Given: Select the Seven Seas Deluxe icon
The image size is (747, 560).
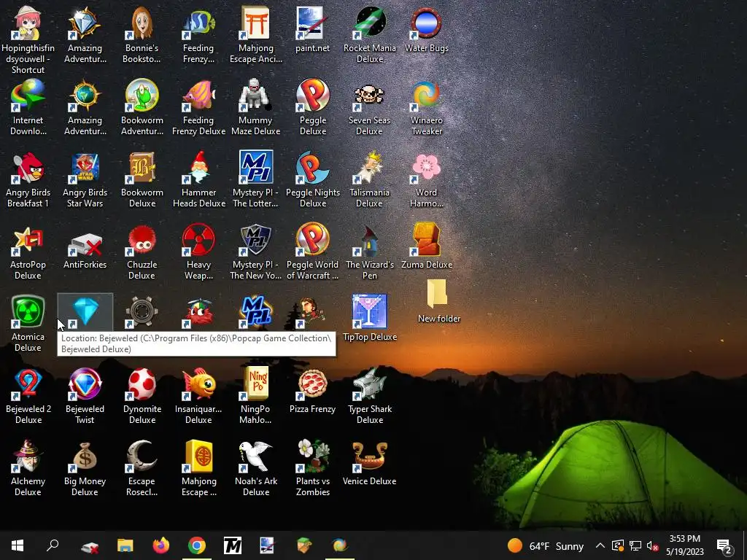Looking at the screenshot, I should (x=370, y=96).
